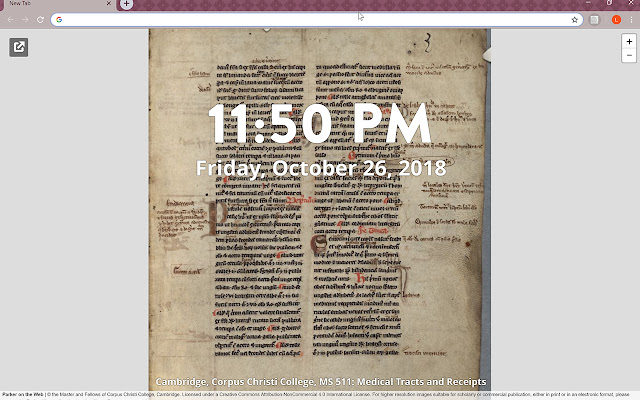The height and width of the screenshot is (400, 640).
Task: Click the manuscript page image
Action: [x=320, y=210]
